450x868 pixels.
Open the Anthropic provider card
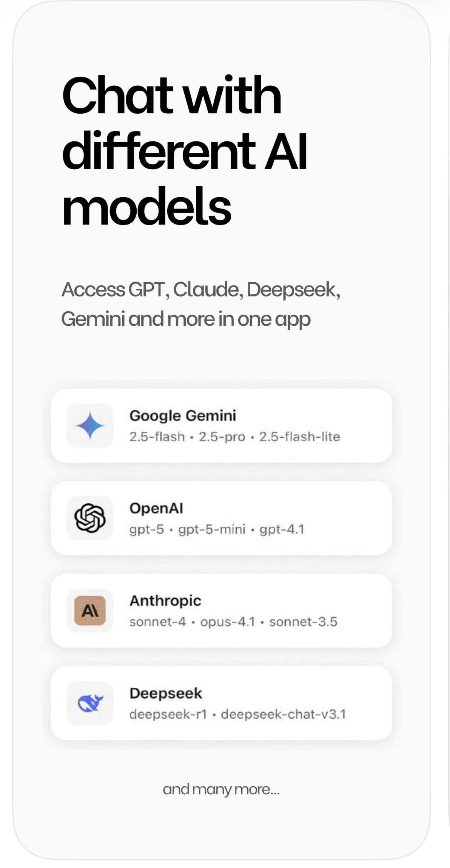tap(222, 611)
